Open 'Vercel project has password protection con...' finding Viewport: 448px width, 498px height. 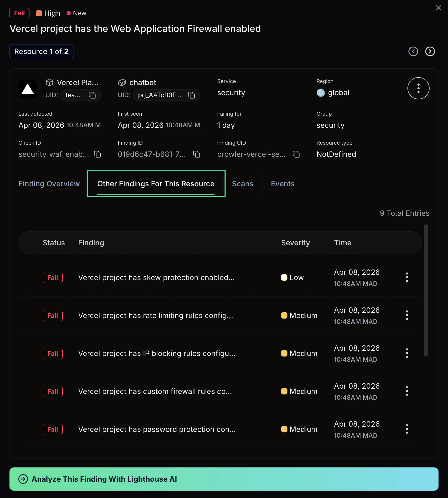pos(157,429)
